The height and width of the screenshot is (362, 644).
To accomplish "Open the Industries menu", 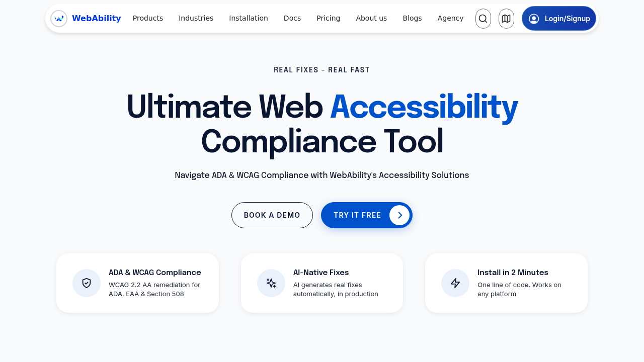I will tap(196, 19).
